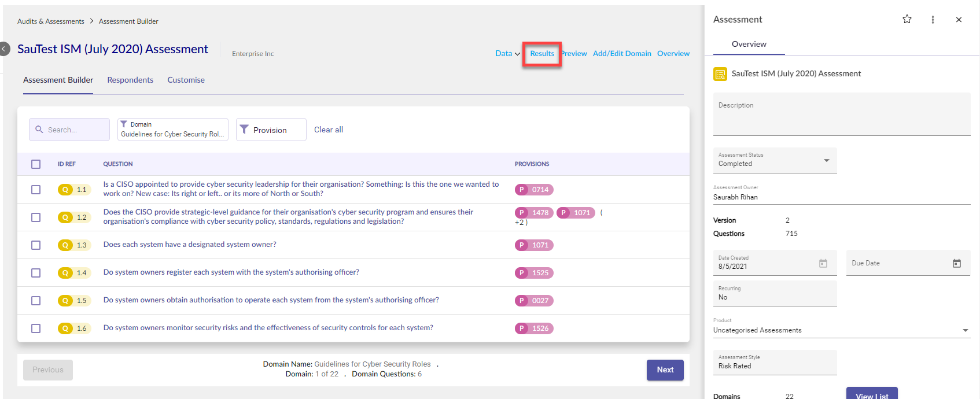Switch to the Assessment Builder tab
This screenshot has height=399, width=980.
tap(58, 80)
